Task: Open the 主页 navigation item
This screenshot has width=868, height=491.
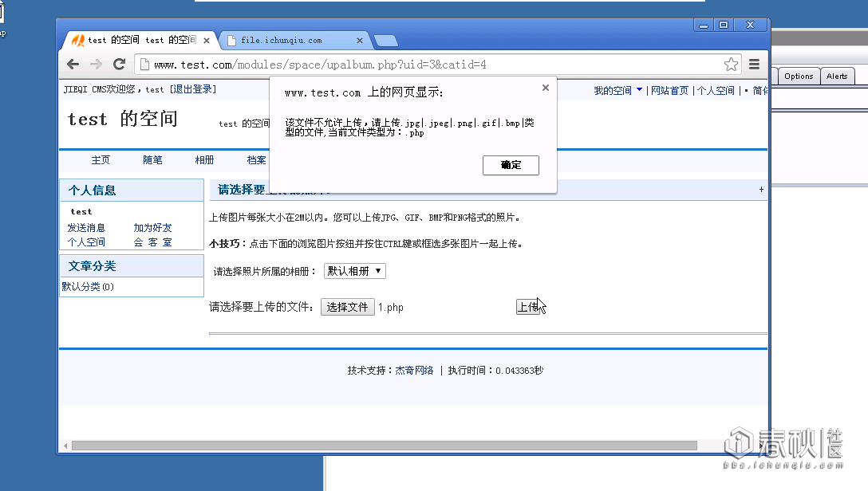Action: tap(101, 159)
